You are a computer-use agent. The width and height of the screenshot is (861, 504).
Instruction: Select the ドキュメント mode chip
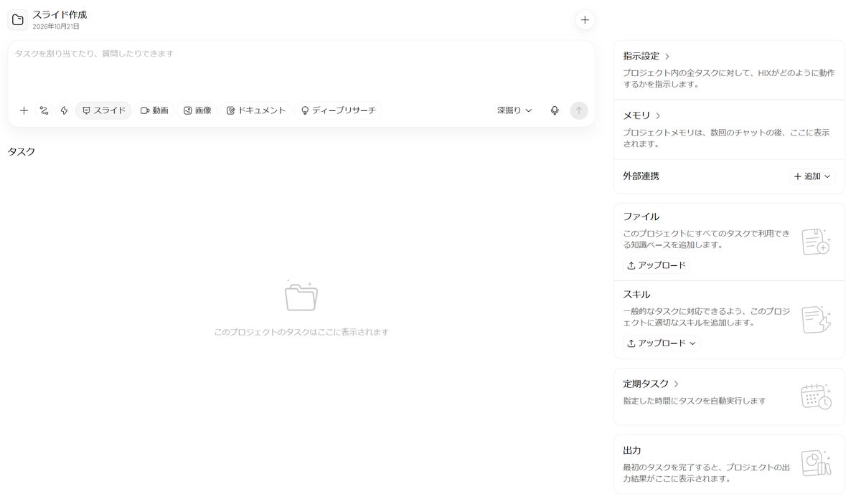[256, 110]
